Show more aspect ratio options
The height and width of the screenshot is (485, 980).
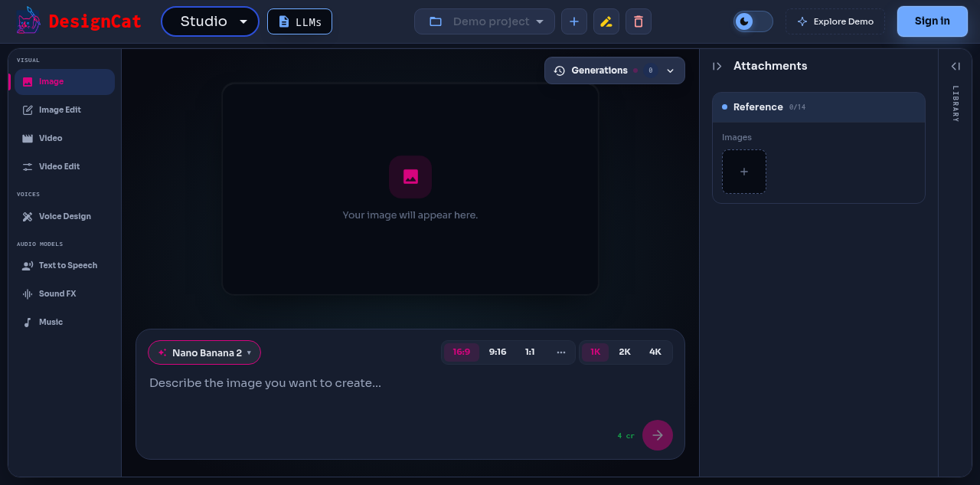coord(561,352)
